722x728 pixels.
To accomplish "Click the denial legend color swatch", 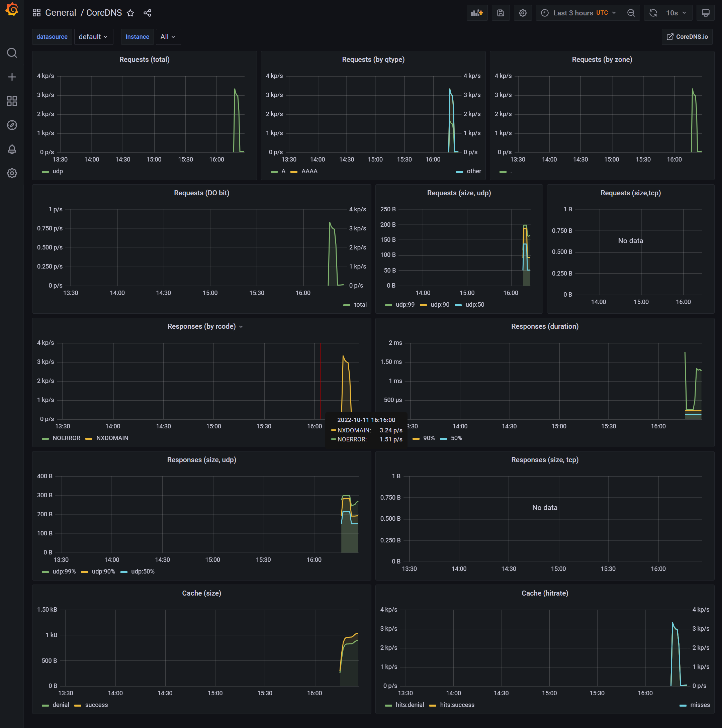I will [45, 705].
